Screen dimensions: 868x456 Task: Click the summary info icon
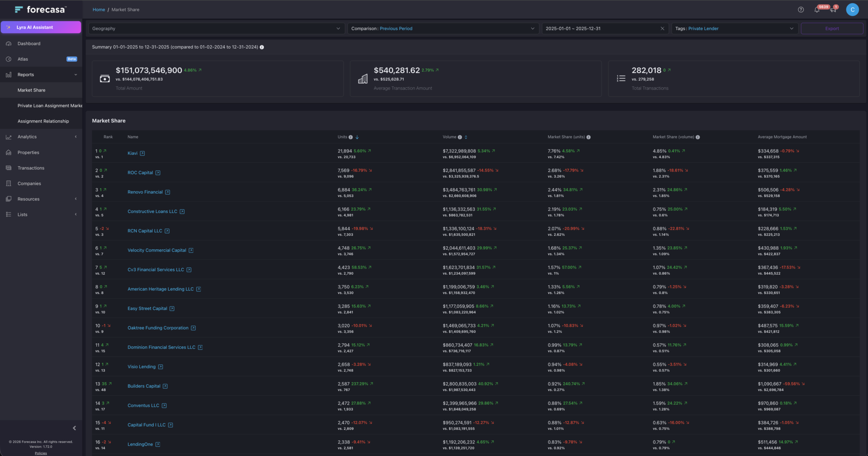tap(262, 47)
